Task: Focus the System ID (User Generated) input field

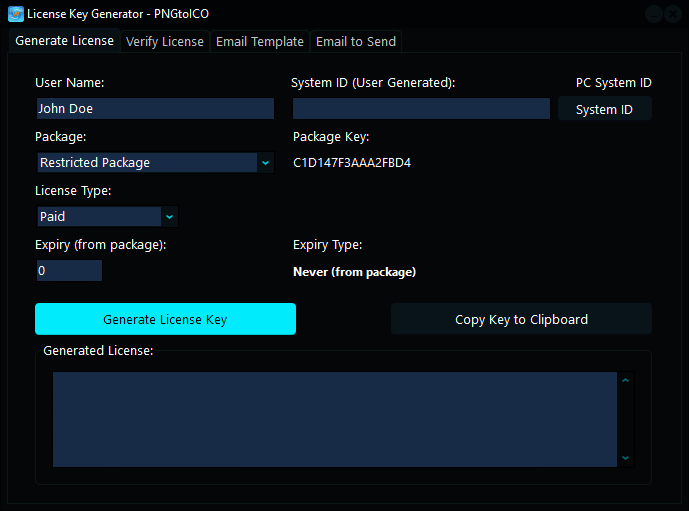Action: 421,109
